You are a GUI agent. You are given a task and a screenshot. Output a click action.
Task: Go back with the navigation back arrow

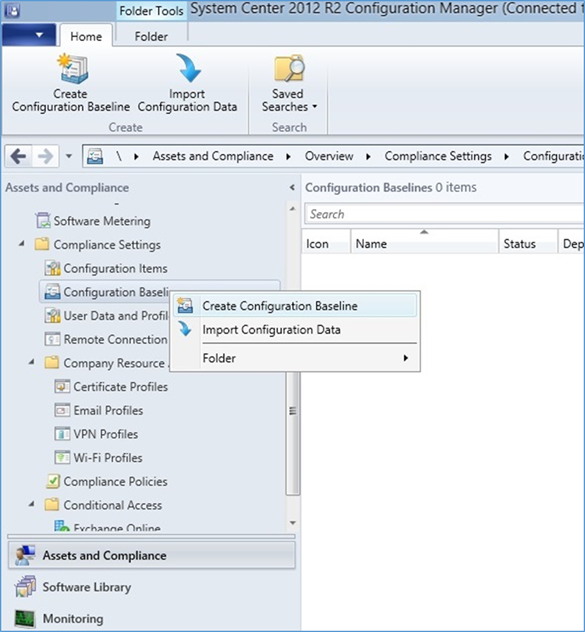[19, 156]
